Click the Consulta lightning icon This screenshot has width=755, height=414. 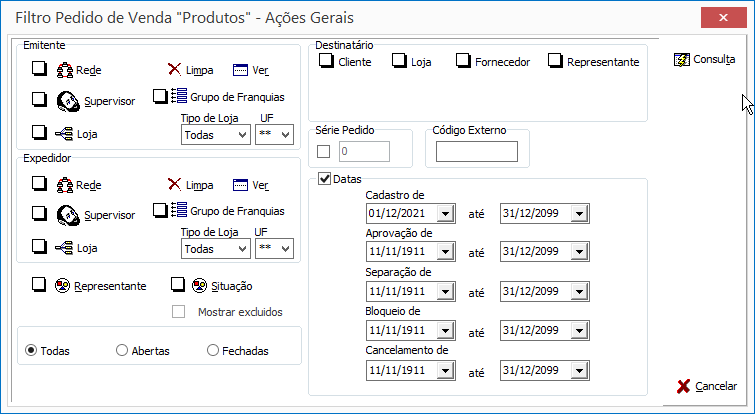pyautogui.click(x=682, y=60)
